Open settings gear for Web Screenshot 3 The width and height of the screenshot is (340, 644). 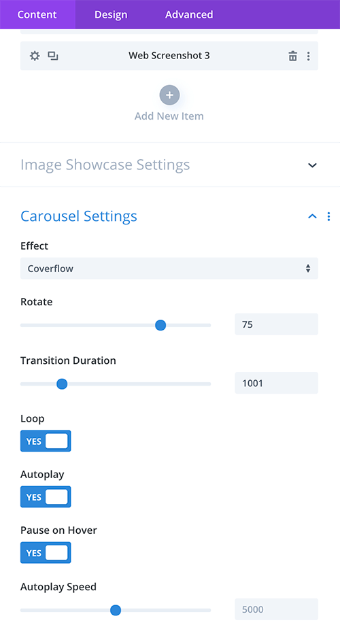(x=35, y=56)
